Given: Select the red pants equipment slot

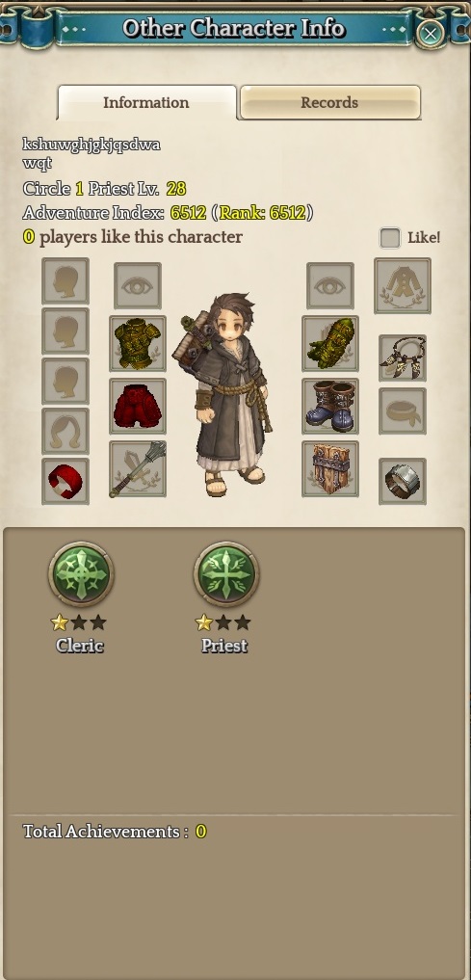Looking at the screenshot, I should 138,406.
